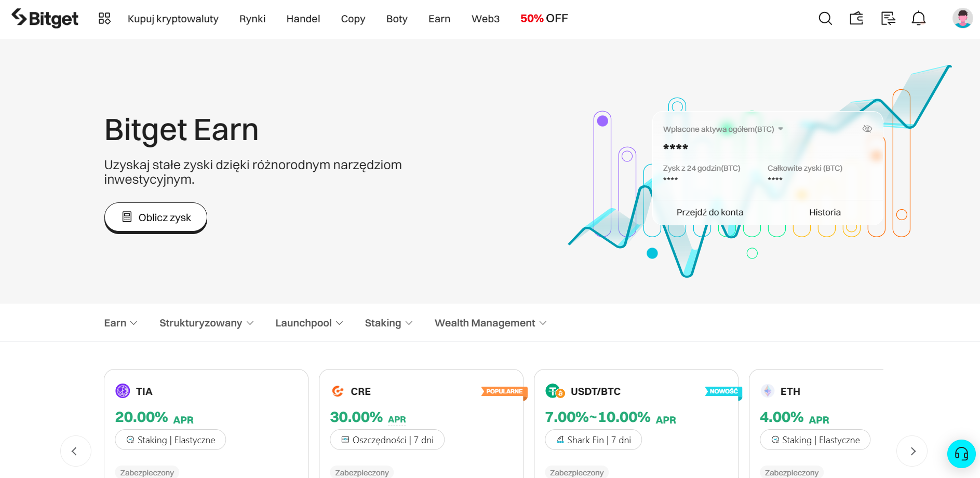The image size is (980, 478).
Task: Expand the Wealth Management dropdown
Action: (490, 323)
